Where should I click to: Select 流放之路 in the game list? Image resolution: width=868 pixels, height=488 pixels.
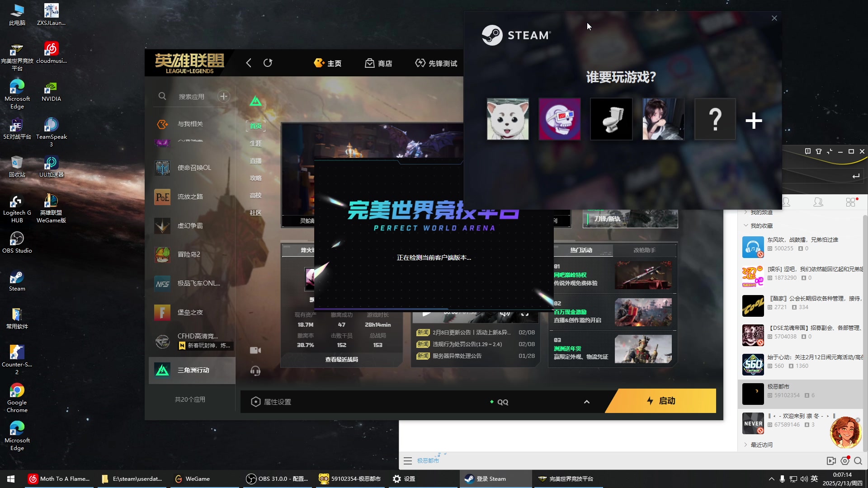click(192, 197)
